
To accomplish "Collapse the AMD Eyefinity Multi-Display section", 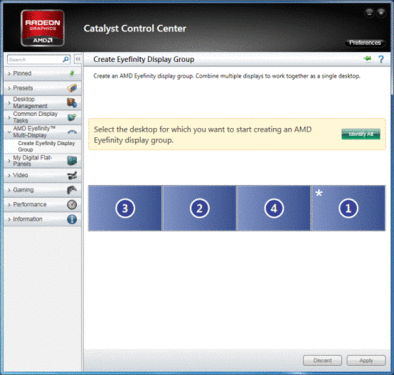I will tap(42, 132).
